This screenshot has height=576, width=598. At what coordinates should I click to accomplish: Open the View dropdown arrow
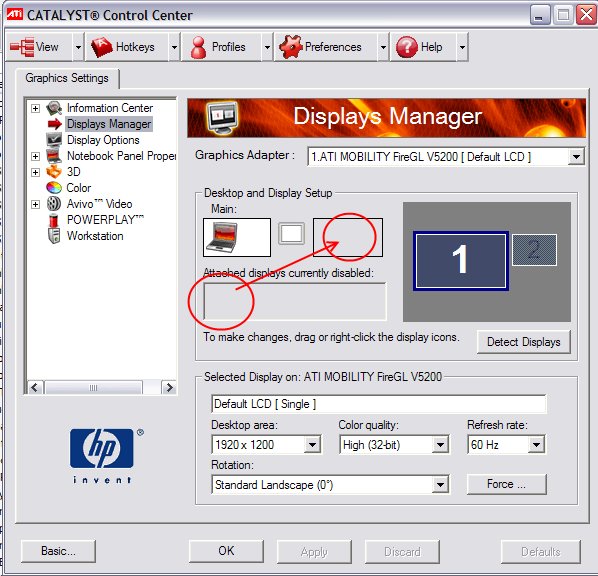pos(78,47)
